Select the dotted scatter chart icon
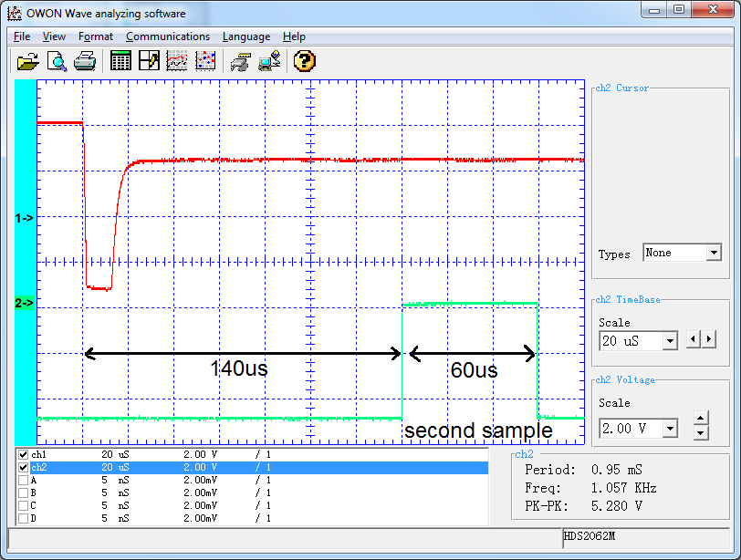 tap(205, 61)
